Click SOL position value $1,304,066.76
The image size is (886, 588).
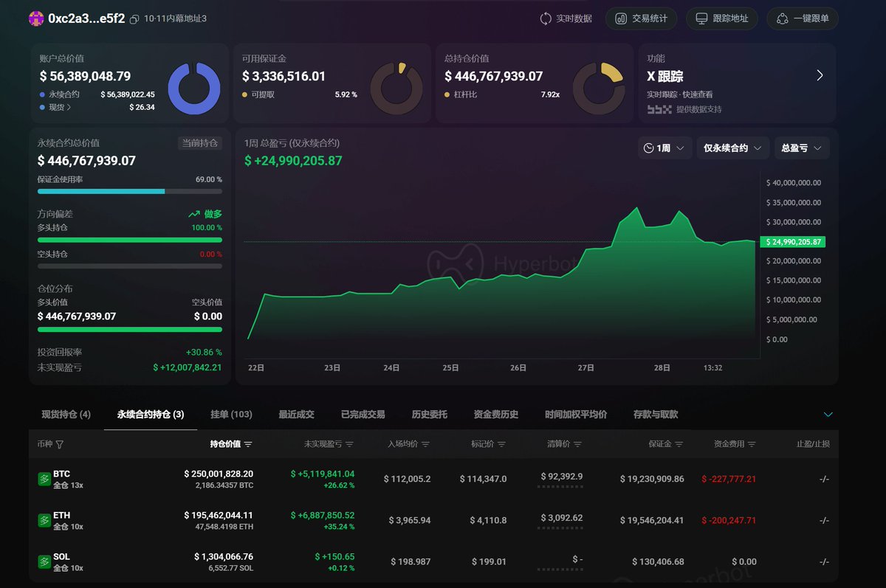(224, 556)
